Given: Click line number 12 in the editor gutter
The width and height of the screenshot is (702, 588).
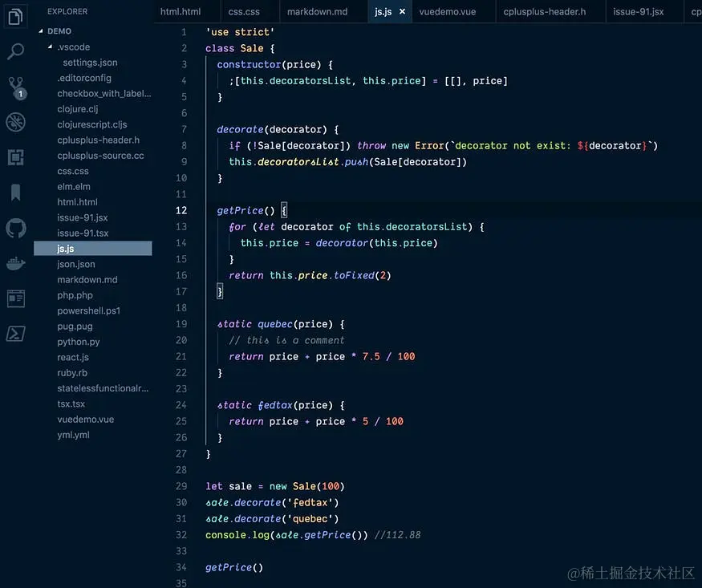Looking at the screenshot, I should point(183,210).
